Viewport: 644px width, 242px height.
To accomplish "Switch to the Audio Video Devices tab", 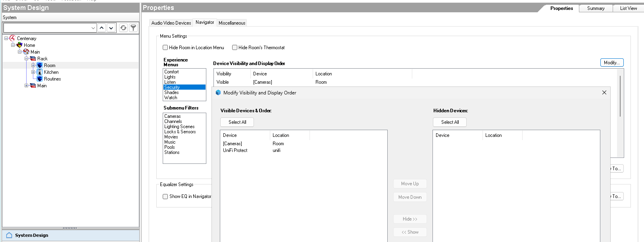I will point(171,23).
